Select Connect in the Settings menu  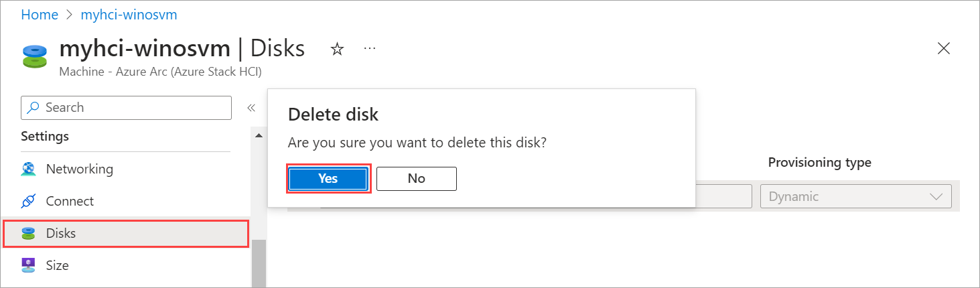tap(70, 202)
